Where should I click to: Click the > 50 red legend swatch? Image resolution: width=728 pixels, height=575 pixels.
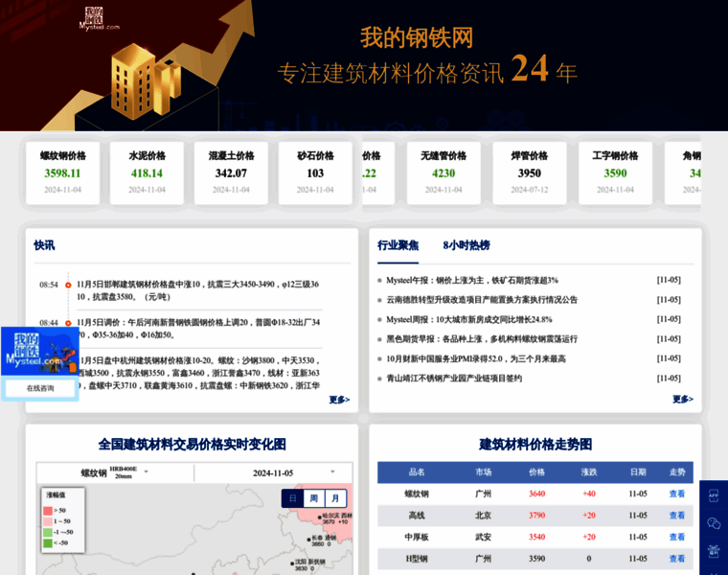[x=48, y=511]
